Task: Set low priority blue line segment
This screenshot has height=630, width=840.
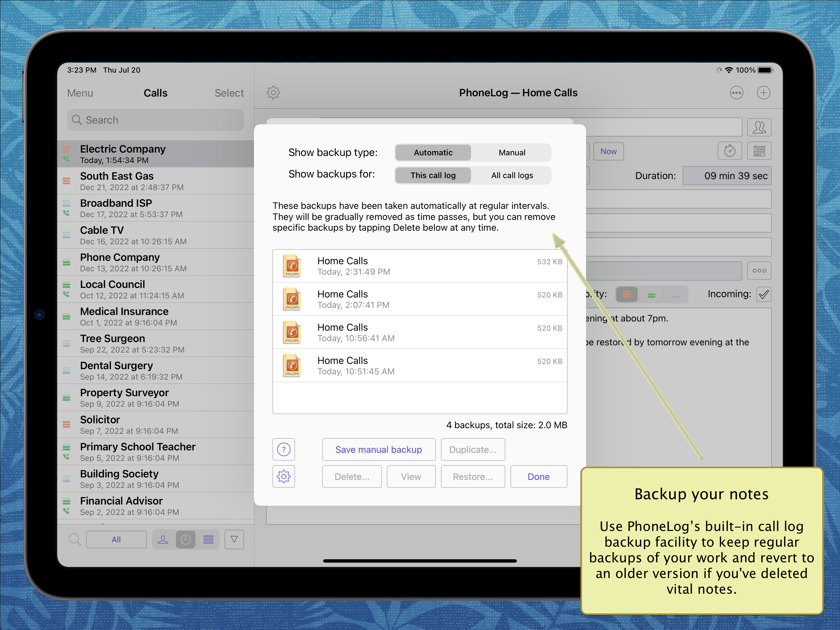Action: coord(676,294)
